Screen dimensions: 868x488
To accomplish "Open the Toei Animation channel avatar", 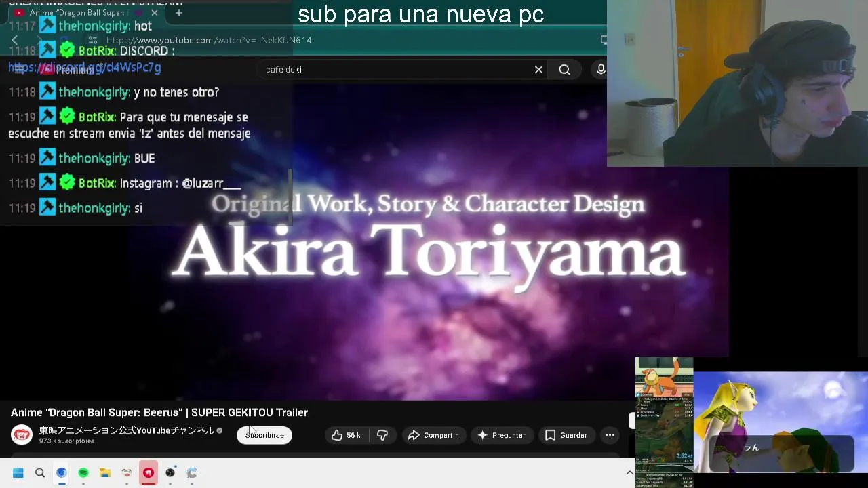I will pyautogui.click(x=21, y=435).
